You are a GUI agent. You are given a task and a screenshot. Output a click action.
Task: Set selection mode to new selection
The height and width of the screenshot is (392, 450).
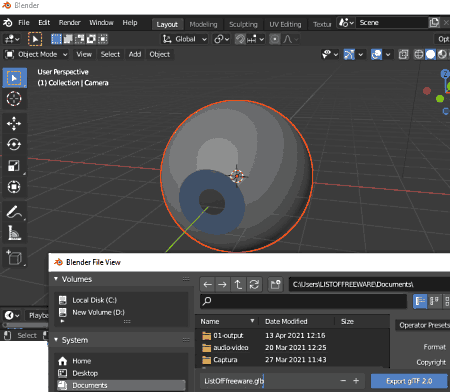click(x=56, y=39)
